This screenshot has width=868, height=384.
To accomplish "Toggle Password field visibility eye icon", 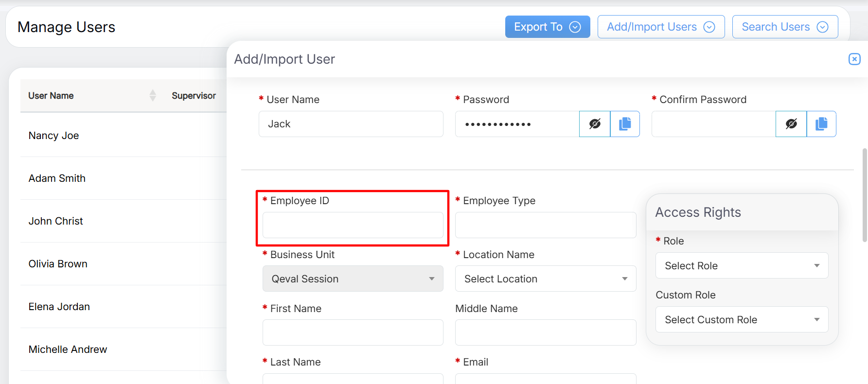I will (594, 124).
